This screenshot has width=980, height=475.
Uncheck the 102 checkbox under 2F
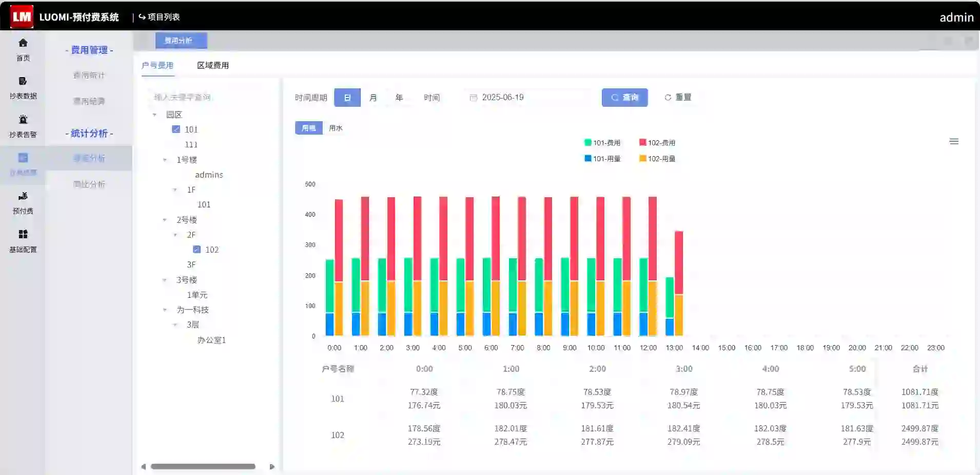tap(197, 250)
